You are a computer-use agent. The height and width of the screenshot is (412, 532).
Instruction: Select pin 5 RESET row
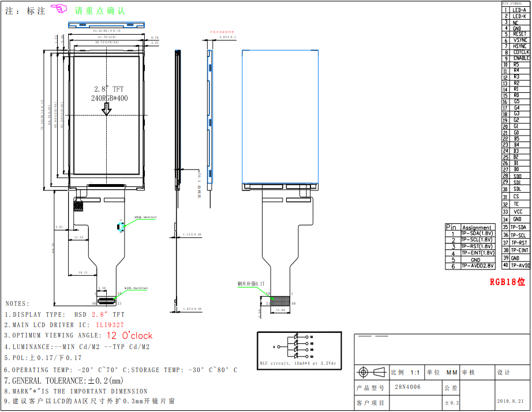pyautogui.click(x=516, y=34)
